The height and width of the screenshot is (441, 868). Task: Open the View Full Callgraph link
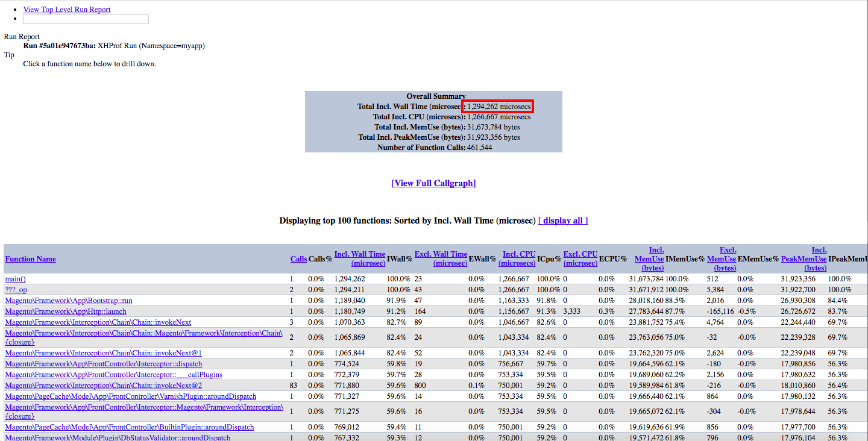pyautogui.click(x=433, y=183)
